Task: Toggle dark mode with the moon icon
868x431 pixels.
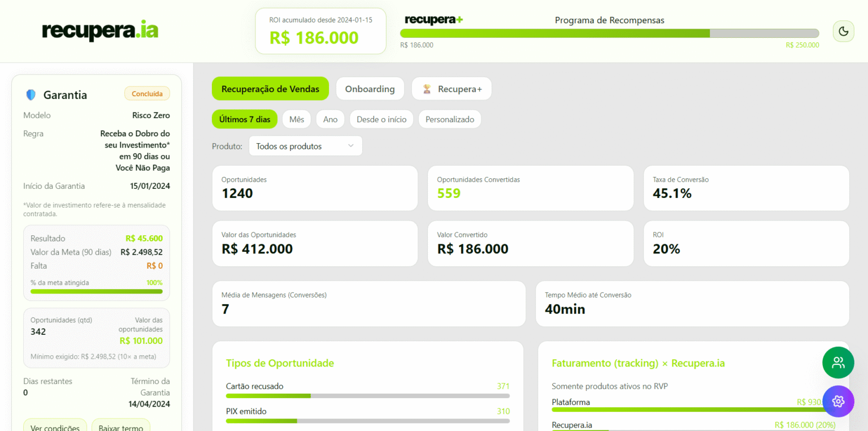Action: pos(843,31)
